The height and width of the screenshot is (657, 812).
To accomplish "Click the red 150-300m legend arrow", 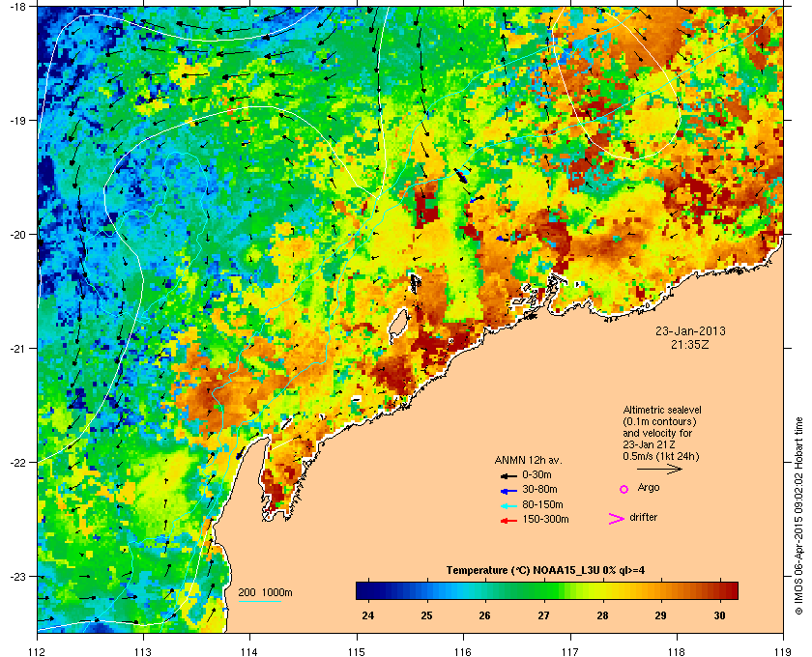I will coord(508,521).
